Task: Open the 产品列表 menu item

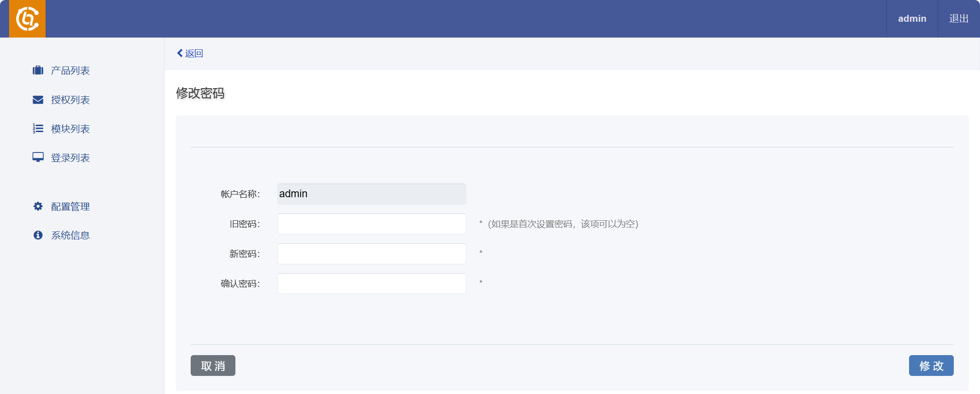Action: tap(70, 71)
